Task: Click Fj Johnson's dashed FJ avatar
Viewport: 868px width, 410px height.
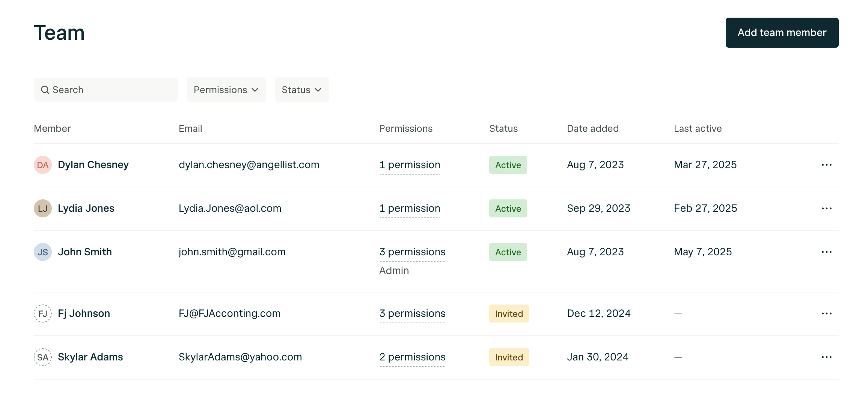Action: pos(43,314)
